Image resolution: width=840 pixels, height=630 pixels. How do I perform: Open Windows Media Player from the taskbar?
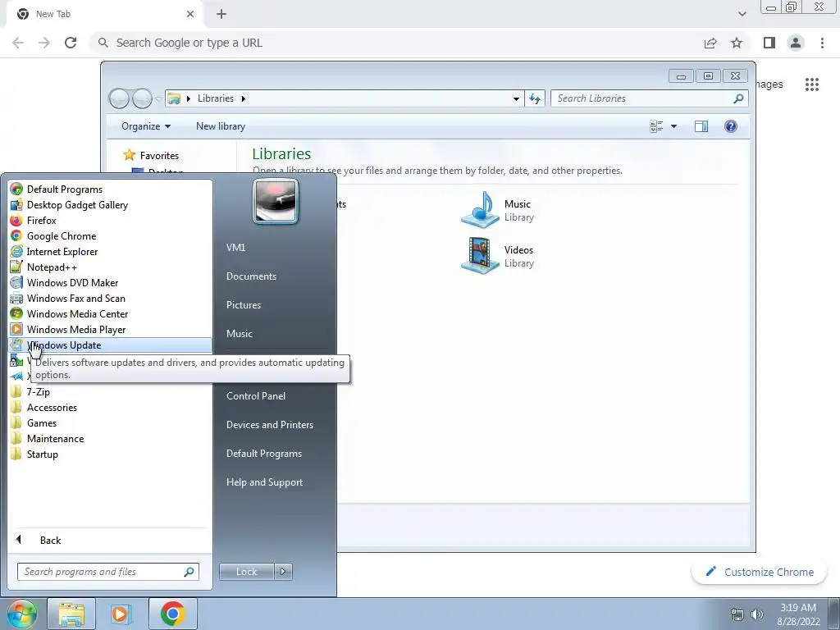[x=121, y=614]
